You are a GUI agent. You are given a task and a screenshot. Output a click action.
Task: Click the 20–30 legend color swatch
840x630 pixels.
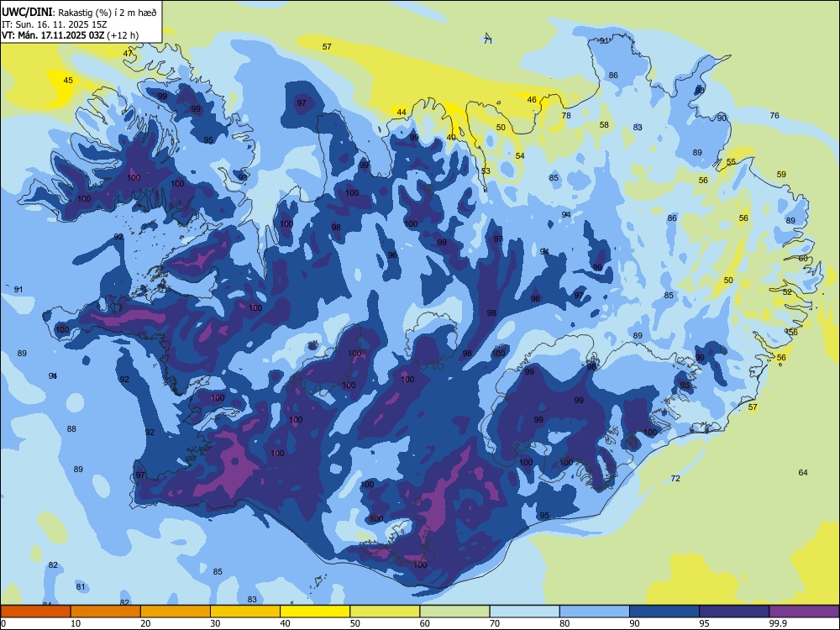click(x=176, y=612)
